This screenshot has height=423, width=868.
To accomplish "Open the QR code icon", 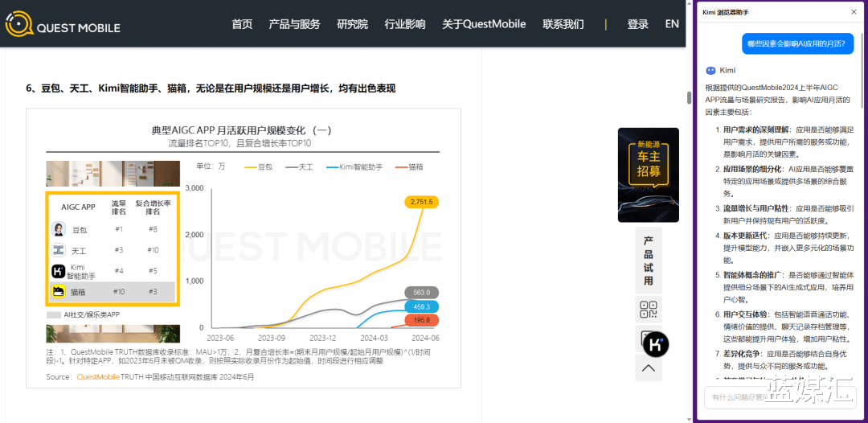I will (x=649, y=310).
